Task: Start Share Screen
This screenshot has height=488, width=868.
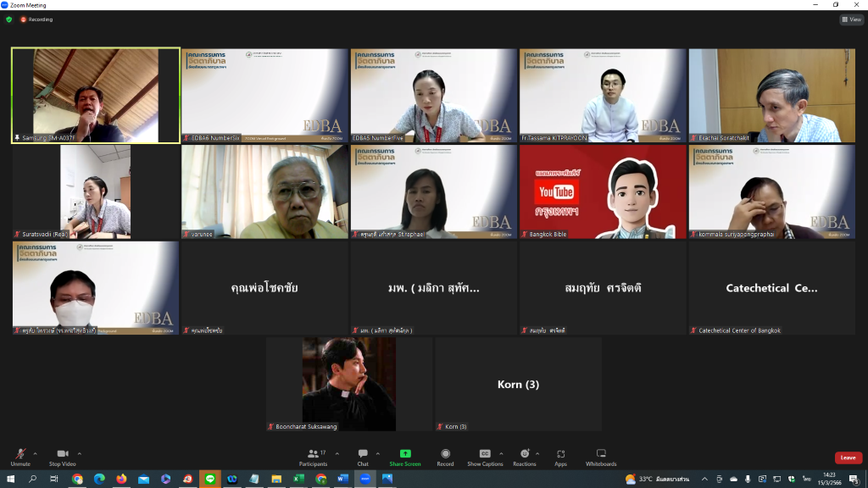Action: [x=405, y=457]
